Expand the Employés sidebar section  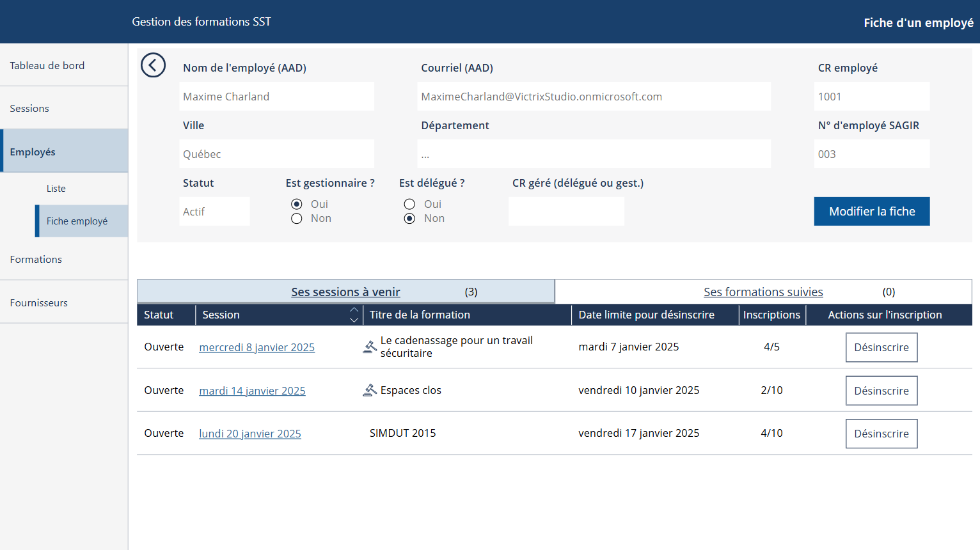coord(64,151)
